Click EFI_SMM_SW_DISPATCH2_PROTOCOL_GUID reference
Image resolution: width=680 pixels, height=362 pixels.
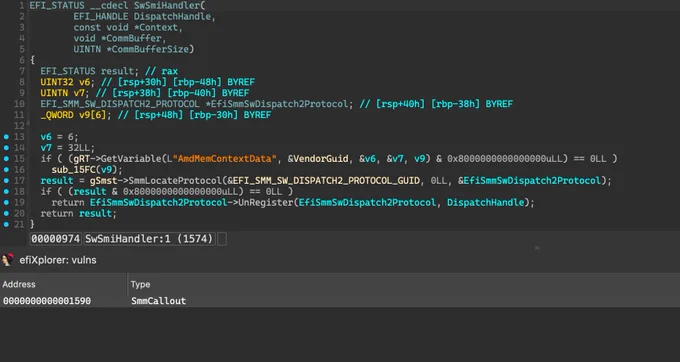coord(327,180)
